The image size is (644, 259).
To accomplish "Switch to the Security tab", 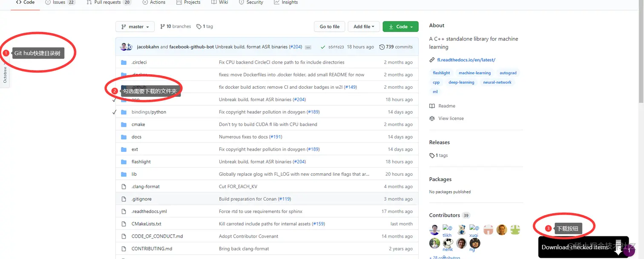I will (250, 2).
